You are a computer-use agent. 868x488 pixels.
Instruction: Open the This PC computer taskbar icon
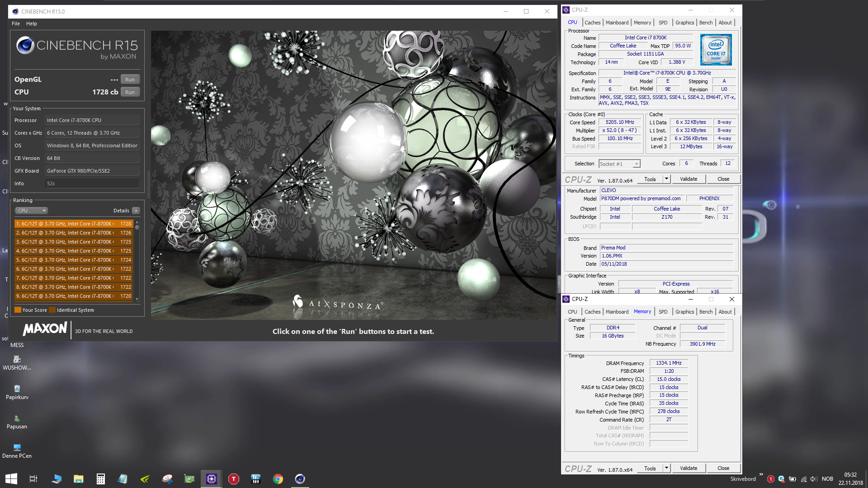pyautogui.click(x=57, y=479)
